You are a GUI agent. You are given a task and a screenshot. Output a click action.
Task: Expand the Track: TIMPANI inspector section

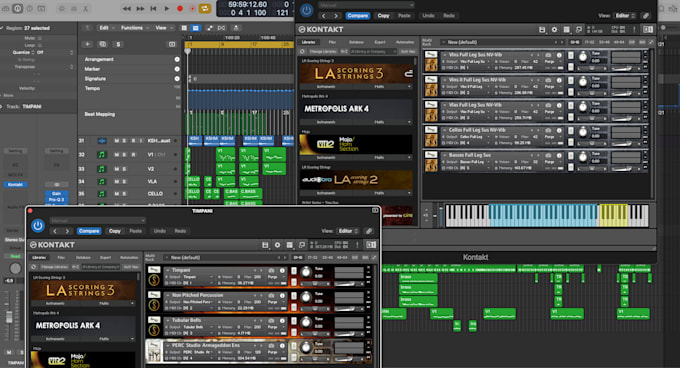pyautogui.click(x=2, y=106)
